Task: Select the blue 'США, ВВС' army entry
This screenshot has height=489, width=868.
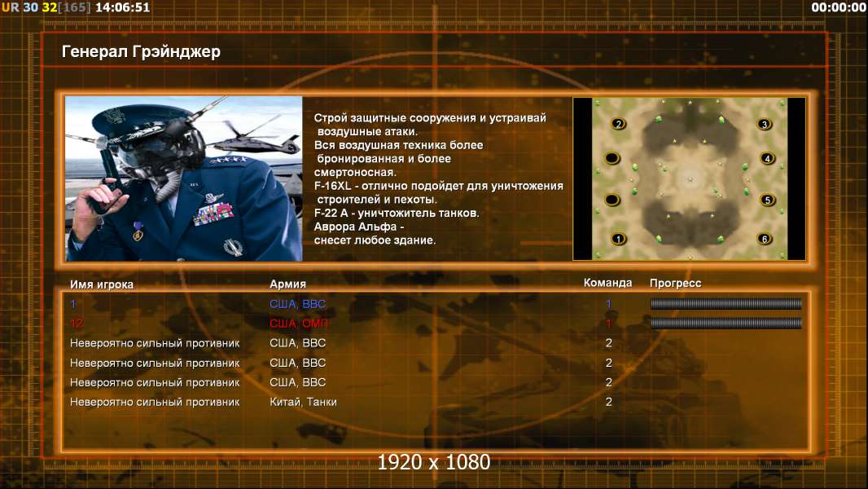Action: [x=298, y=304]
